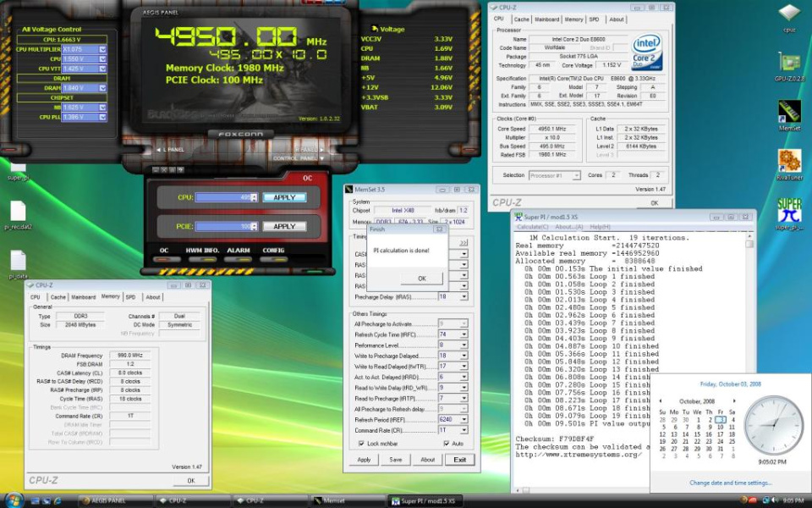The width and height of the screenshot is (812, 508).
Task: Click the Super PI window title icon
Action: point(518,217)
